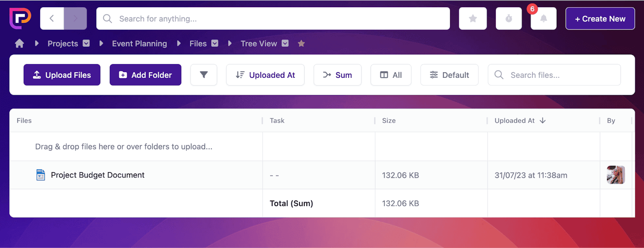Click the Add Folder button
The image size is (644, 248).
pos(145,75)
